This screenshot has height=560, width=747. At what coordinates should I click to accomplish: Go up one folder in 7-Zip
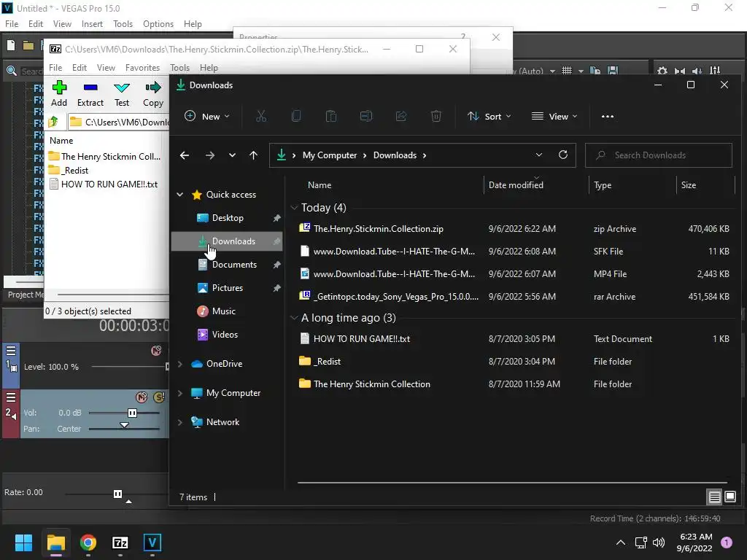(53, 122)
